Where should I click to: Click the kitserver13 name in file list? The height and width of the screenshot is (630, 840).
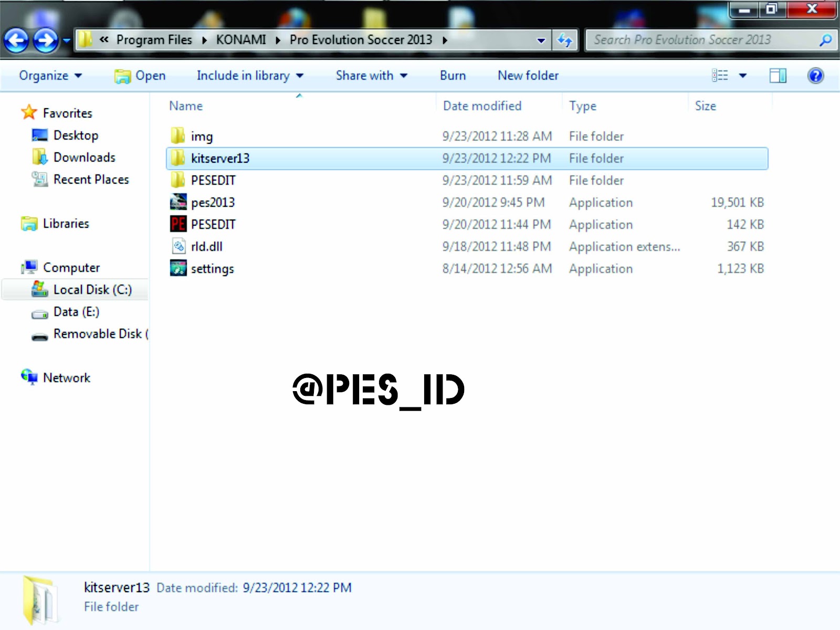[220, 158]
